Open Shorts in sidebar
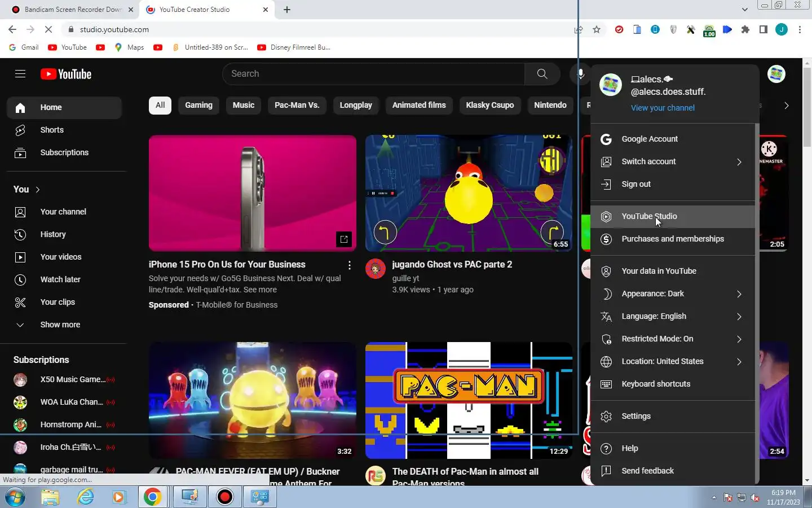Viewport: 812px width, 508px height. tap(64, 130)
